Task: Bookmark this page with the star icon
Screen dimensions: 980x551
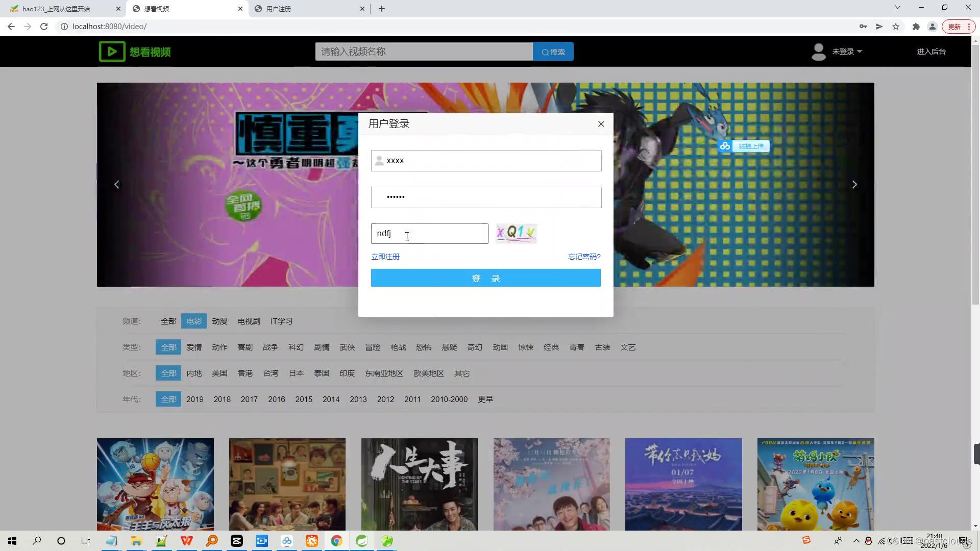Action: click(896, 27)
